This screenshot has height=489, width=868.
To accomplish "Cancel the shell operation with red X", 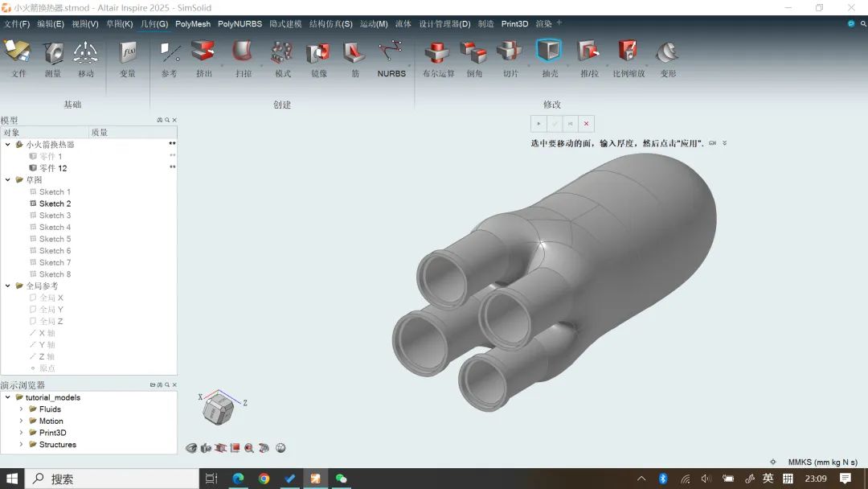I will pos(586,124).
